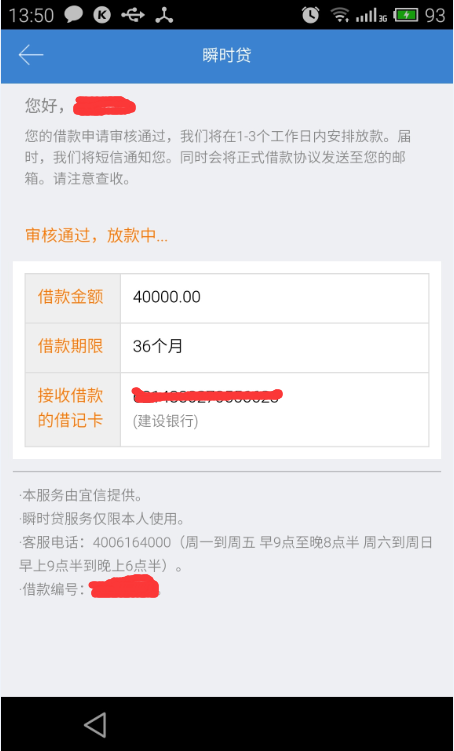Tap the 13:50 clock in status bar

coord(31,15)
